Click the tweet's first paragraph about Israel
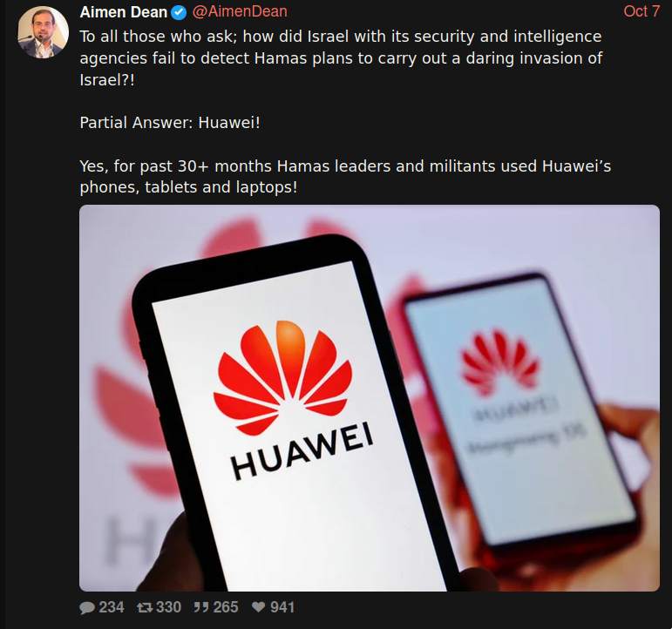The width and height of the screenshot is (672, 629). click(x=341, y=57)
